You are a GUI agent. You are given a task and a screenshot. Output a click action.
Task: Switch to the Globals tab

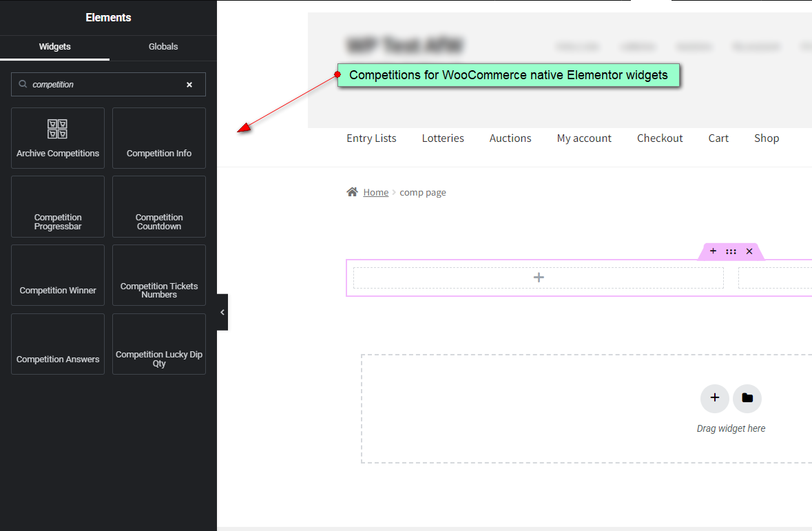click(x=163, y=47)
